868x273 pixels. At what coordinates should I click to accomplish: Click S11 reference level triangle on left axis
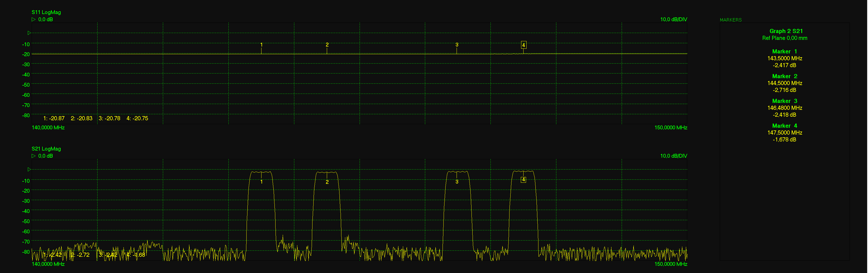[29, 33]
